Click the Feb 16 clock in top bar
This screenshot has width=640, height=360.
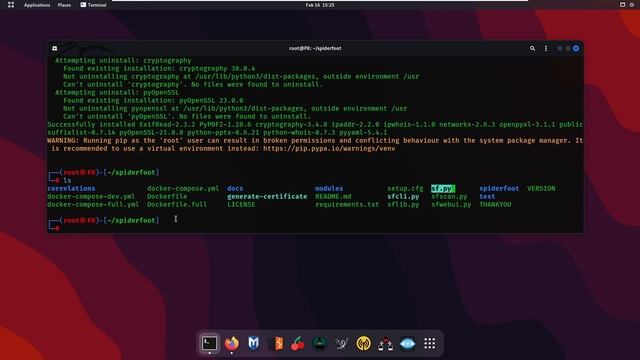tap(320, 5)
